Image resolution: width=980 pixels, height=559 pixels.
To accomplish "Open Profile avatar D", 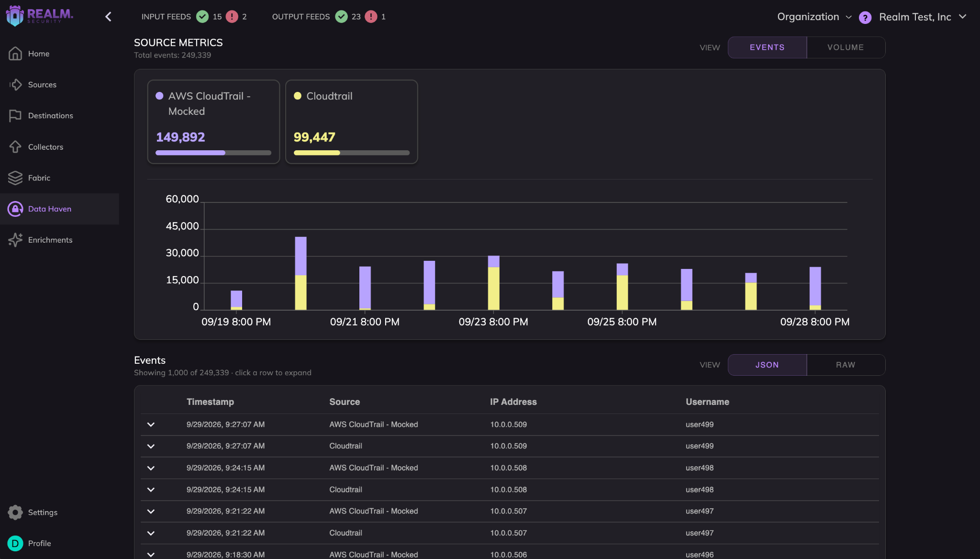I will (15, 543).
